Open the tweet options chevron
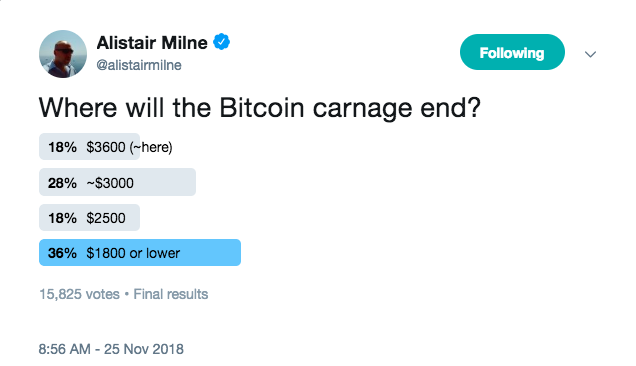 [x=590, y=54]
